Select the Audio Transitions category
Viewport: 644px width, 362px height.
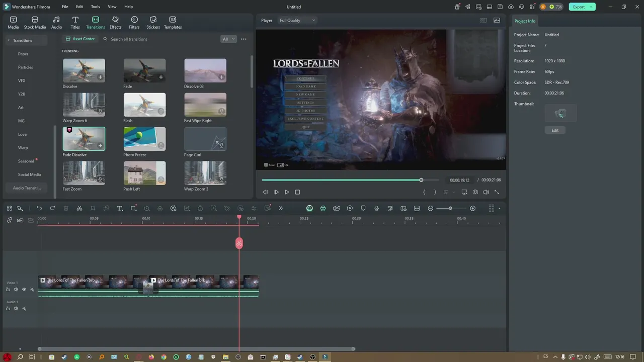point(27,188)
